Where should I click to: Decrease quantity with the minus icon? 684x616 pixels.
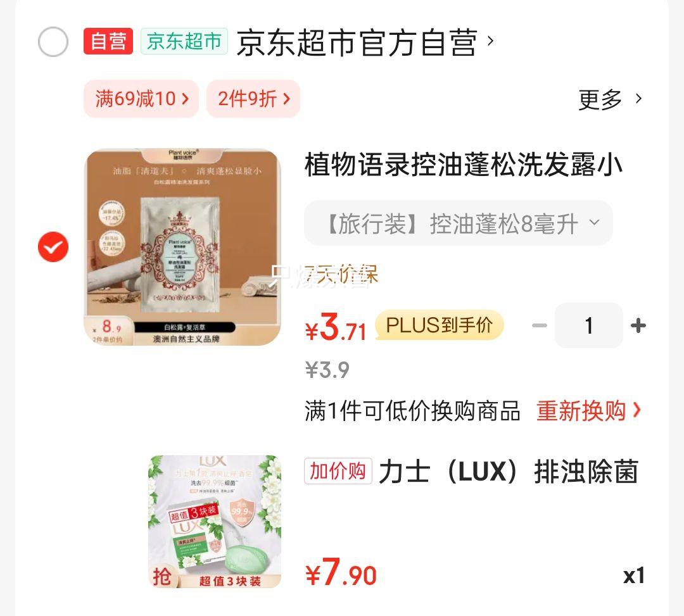[540, 325]
